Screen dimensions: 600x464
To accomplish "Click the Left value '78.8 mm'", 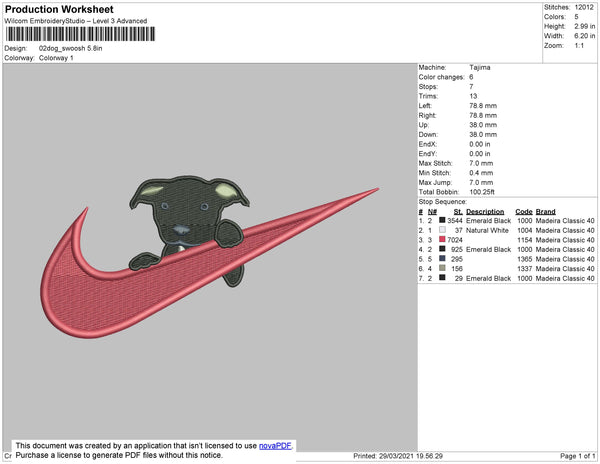I will click(483, 106).
